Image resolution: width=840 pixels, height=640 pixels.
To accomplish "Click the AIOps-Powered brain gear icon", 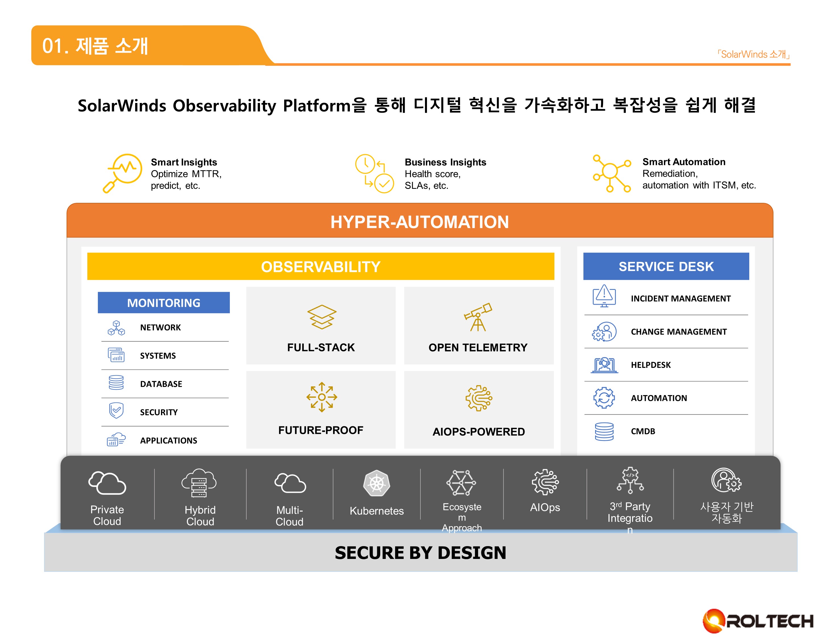I will tap(478, 398).
